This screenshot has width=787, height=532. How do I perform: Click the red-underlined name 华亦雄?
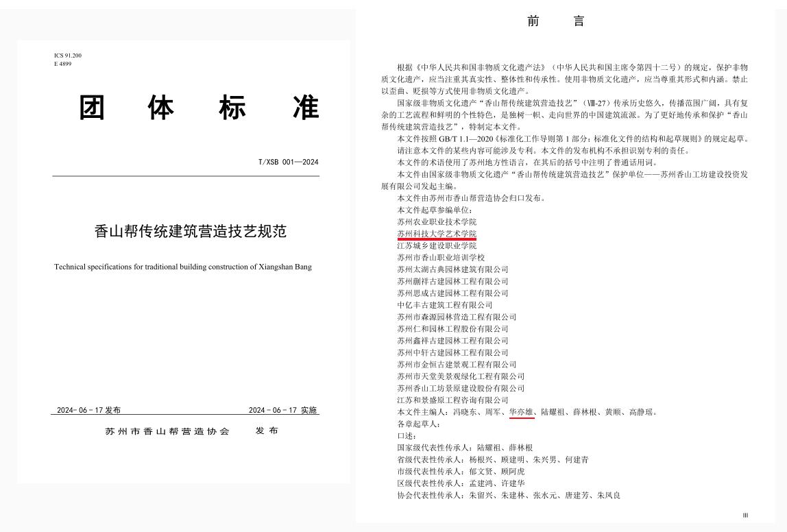[x=521, y=412]
